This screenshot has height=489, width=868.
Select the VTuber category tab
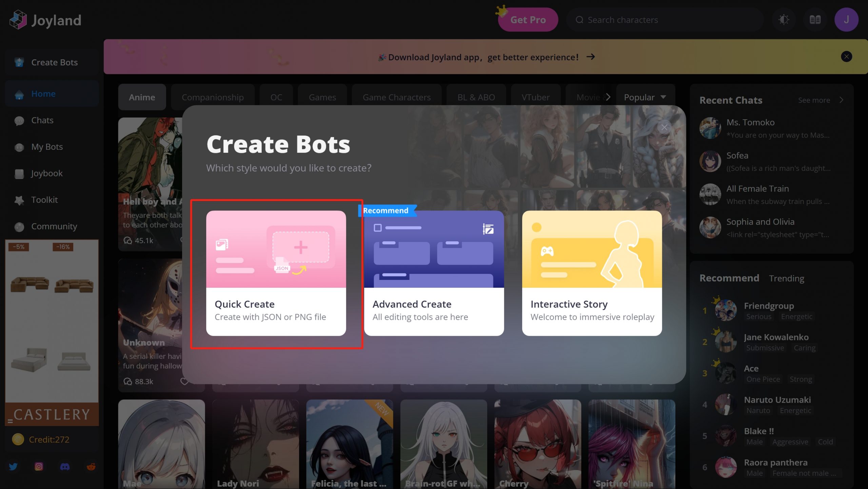tap(535, 97)
